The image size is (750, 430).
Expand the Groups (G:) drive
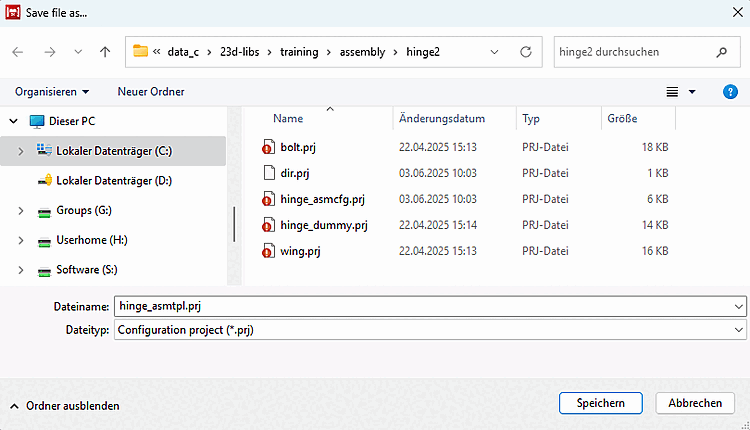coord(21,211)
